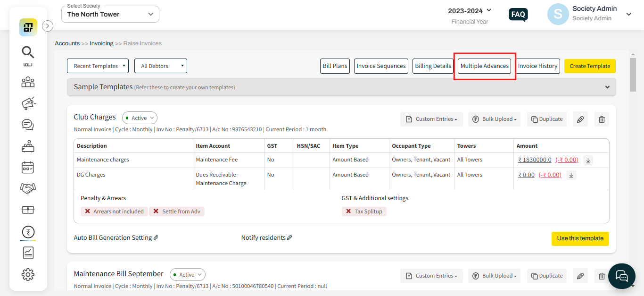
Task: Change the 2023-2024 financial year
Action: click(x=470, y=10)
